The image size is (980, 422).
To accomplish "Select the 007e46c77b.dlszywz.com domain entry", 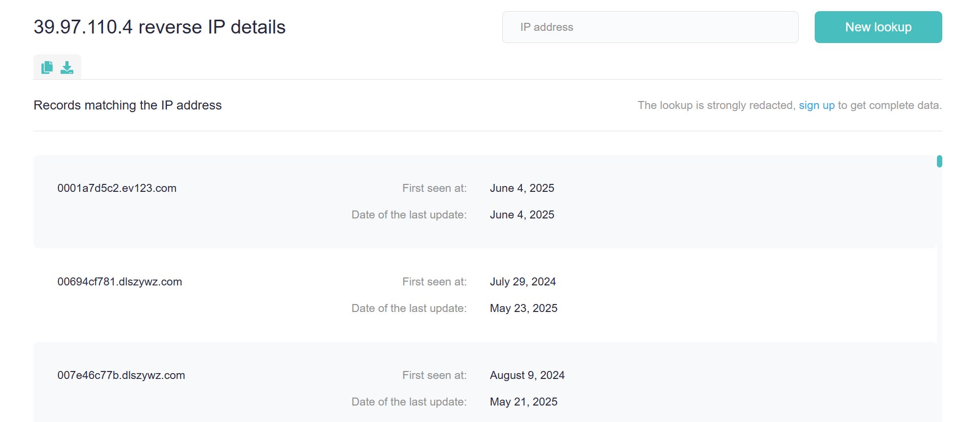I will click(x=121, y=375).
